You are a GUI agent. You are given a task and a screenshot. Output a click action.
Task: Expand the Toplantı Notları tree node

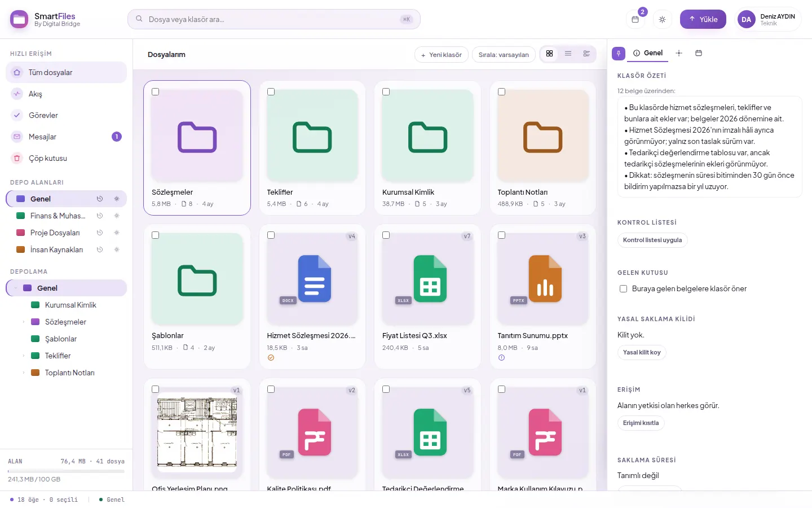[23, 373]
